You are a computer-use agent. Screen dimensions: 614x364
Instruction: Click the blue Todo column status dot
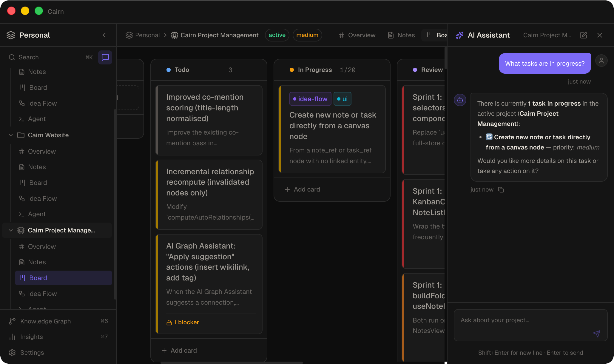coord(169,70)
